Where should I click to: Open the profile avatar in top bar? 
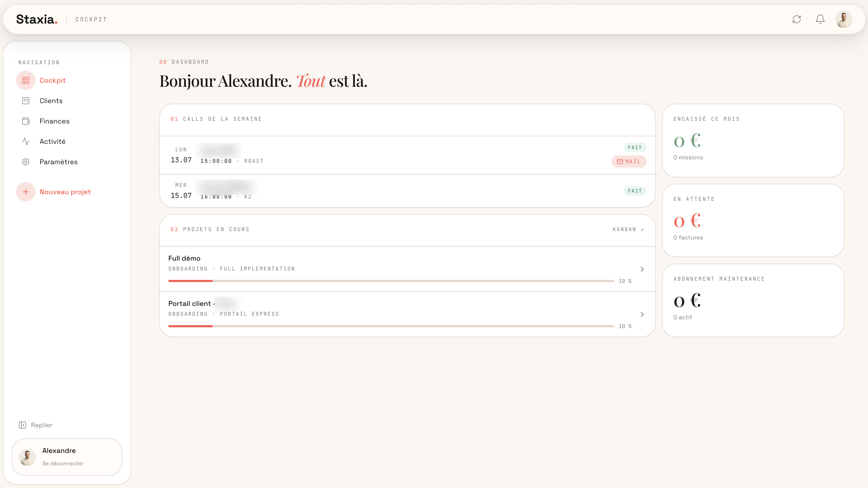click(x=844, y=19)
